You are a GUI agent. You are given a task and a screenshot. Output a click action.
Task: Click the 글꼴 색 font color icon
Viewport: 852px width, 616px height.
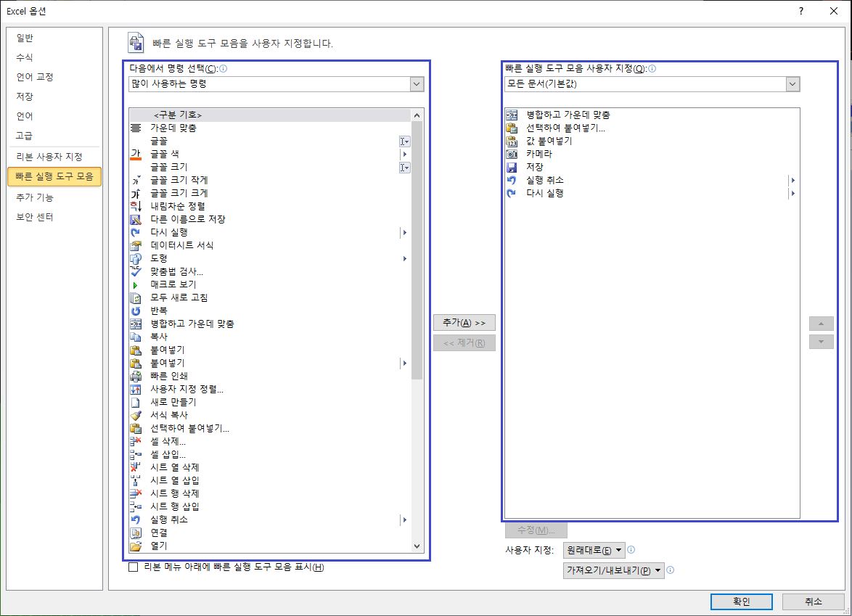(136, 155)
